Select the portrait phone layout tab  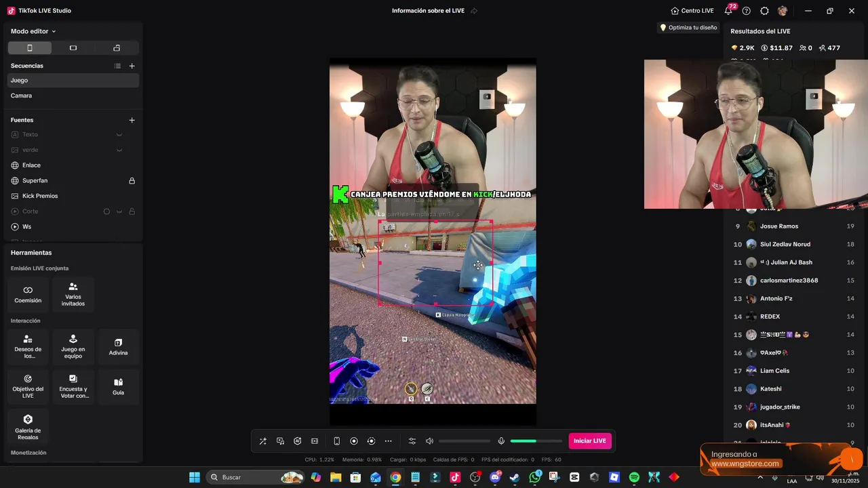[x=30, y=48]
